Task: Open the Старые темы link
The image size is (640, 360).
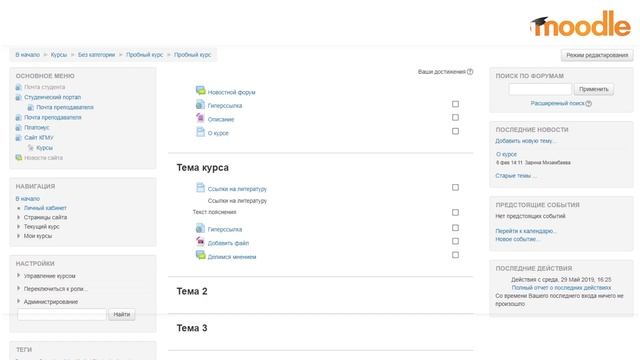Action: [x=516, y=176]
